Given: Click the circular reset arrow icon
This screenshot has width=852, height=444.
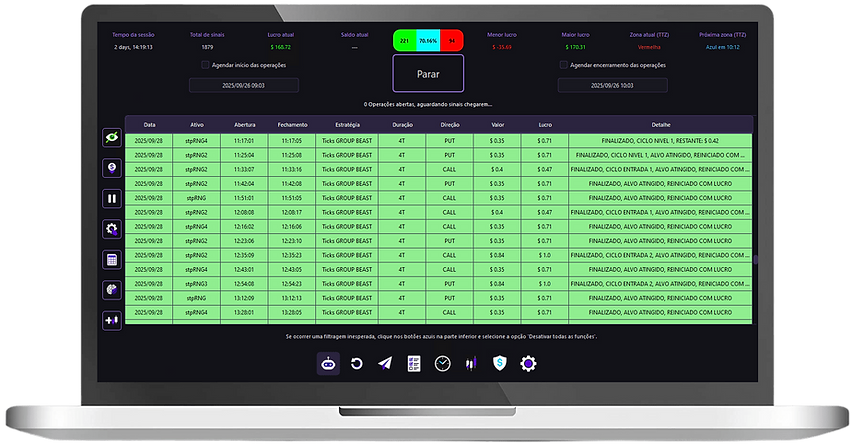Looking at the screenshot, I should [x=356, y=365].
